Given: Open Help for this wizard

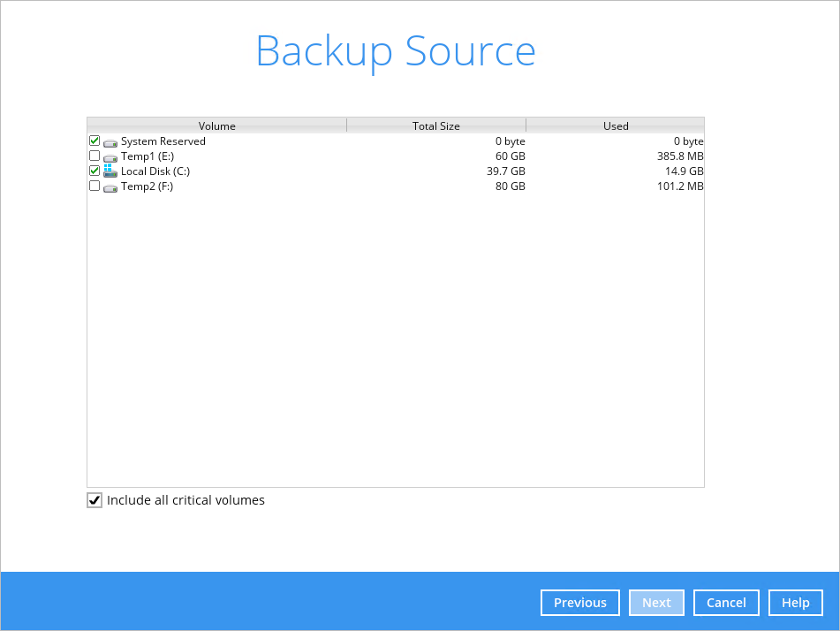Looking at the screenshot, I should 795,603.
